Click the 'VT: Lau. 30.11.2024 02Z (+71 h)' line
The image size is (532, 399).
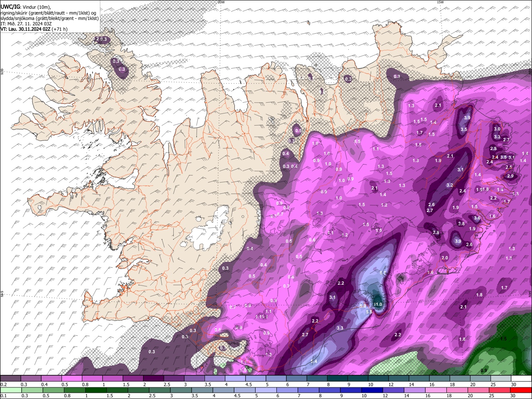coord(34,29)
